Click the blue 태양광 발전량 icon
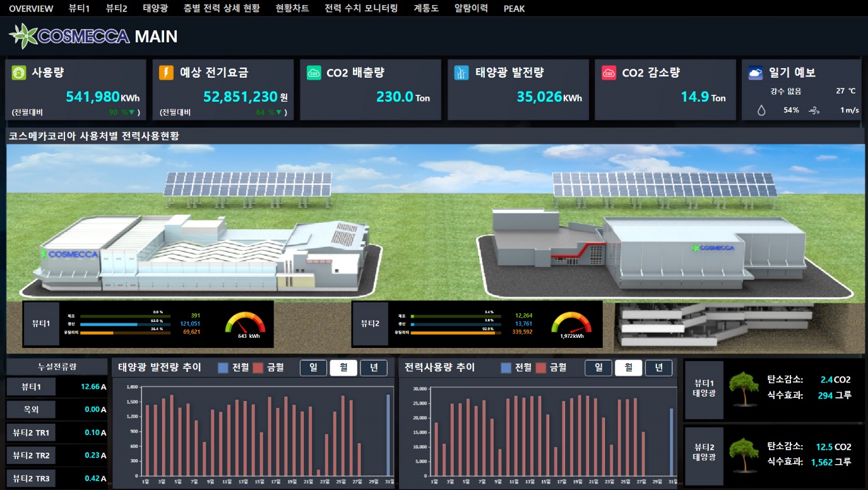This screenshot has height=490, width=868. pos(461,73)
